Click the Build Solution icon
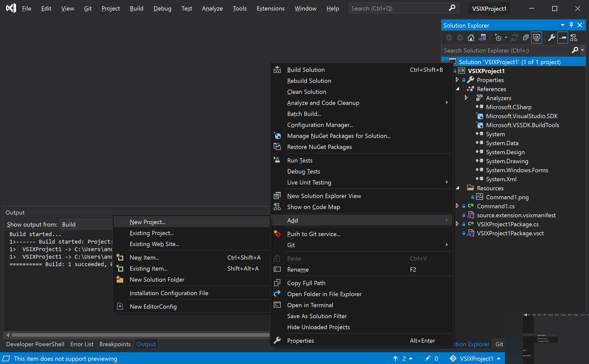This screenshot has height=364, width=589. tap(277, 69)
